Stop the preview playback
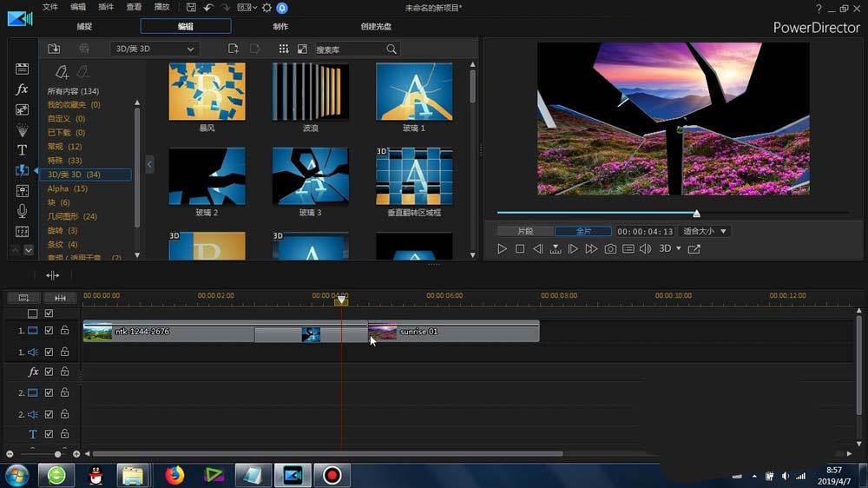 click(520, 248)
